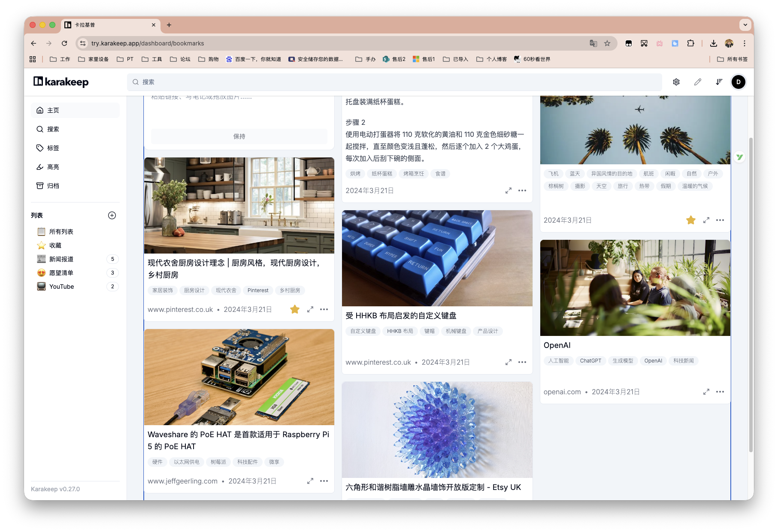
Task: Select the ChatGPT tag on the OpenAI bookmark
Action: click(590, 360)
